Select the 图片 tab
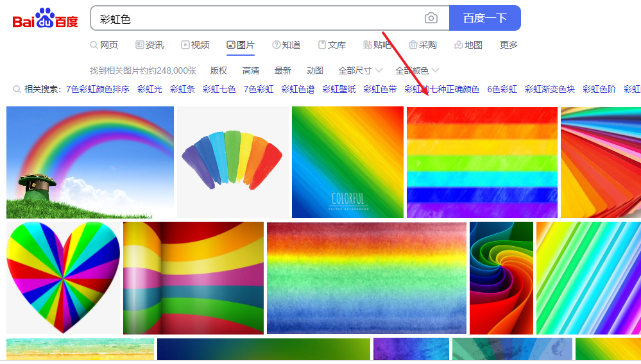 [241, 45]
